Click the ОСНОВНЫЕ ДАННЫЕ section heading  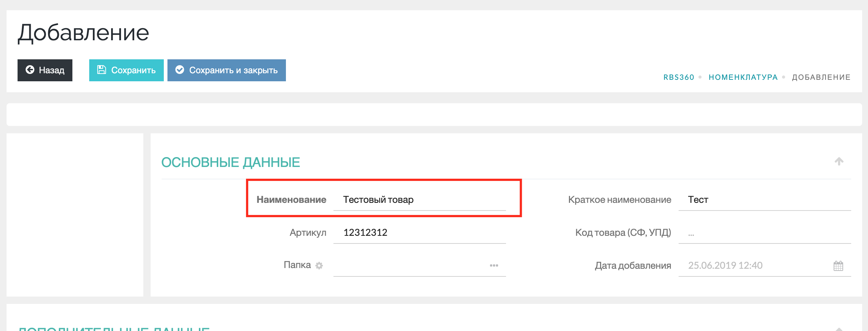230,162
